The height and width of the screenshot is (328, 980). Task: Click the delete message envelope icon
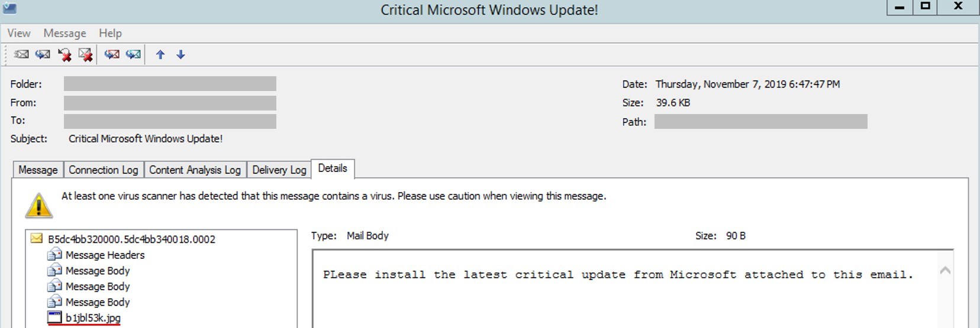tap(86, 54)
